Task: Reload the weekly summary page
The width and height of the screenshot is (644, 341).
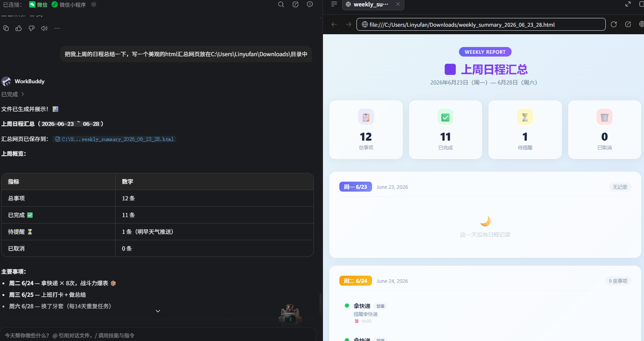Action: 614,24
